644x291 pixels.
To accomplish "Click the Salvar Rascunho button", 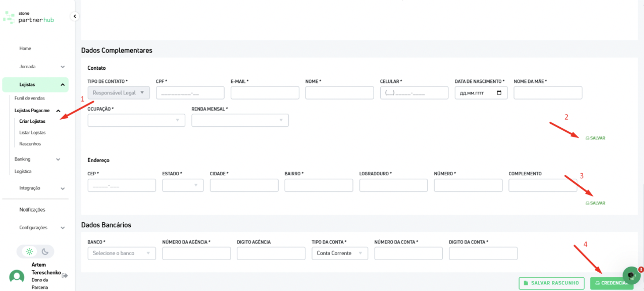I will (551, 283).
